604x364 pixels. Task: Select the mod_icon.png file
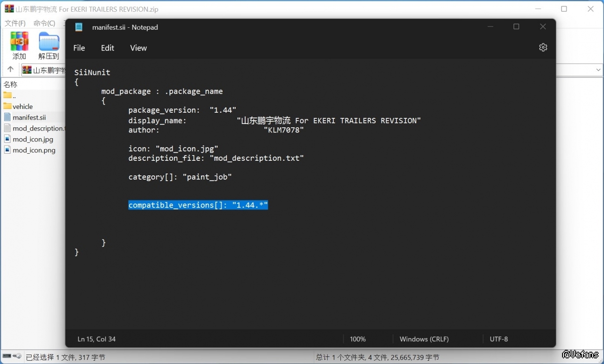coord(34,150)
